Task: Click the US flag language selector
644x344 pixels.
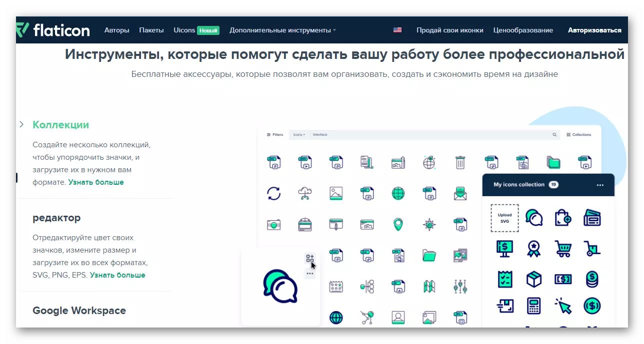Action: (397, 30)
